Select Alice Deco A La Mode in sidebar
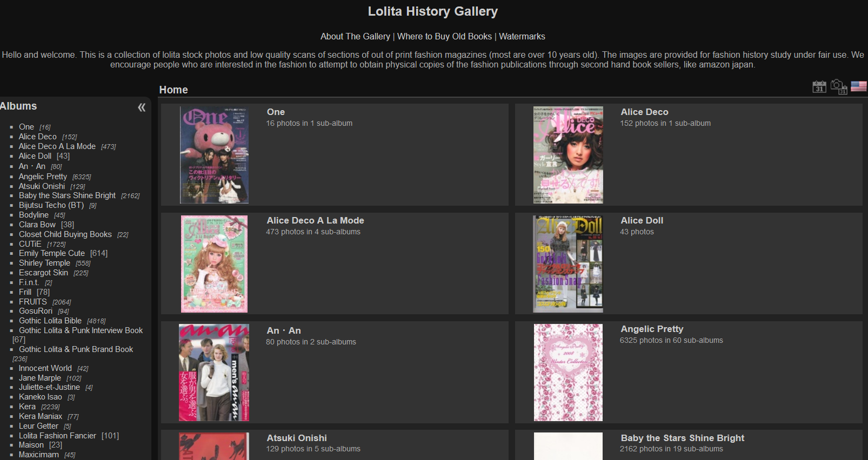 (x=57, y=146)
